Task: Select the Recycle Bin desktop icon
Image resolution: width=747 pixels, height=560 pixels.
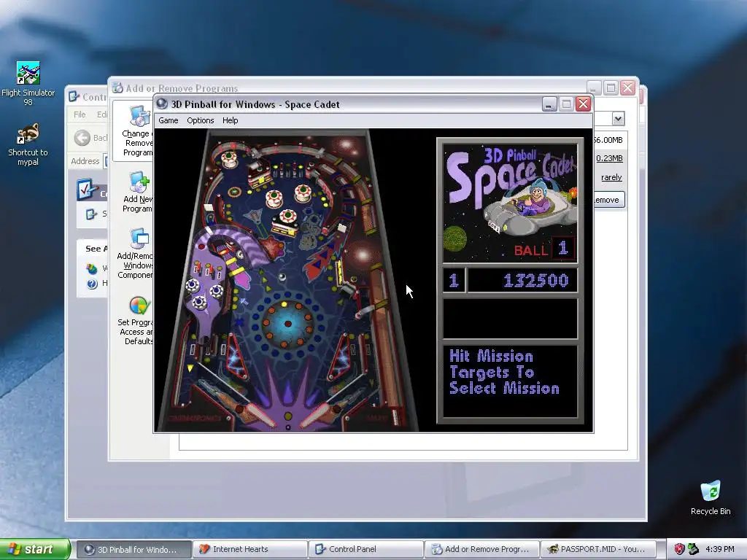Action: 711,497
